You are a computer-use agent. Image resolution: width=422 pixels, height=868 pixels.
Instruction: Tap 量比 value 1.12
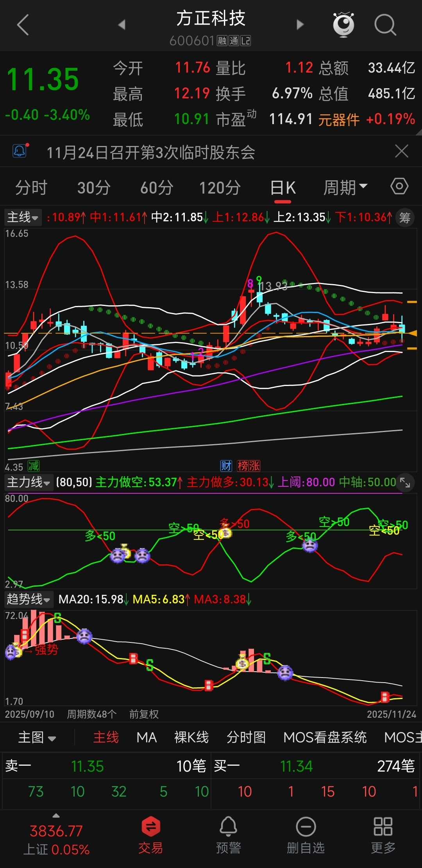coord(299,68)
